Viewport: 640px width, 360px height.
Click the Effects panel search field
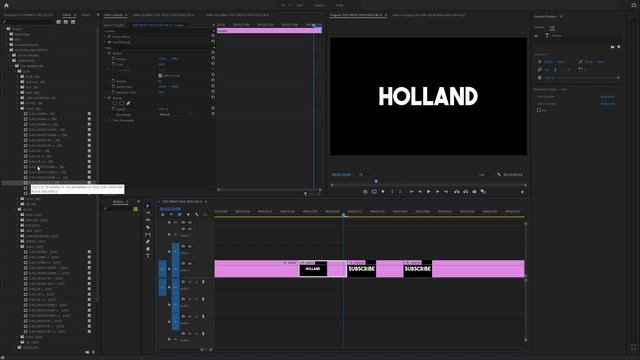pos(29,22)
